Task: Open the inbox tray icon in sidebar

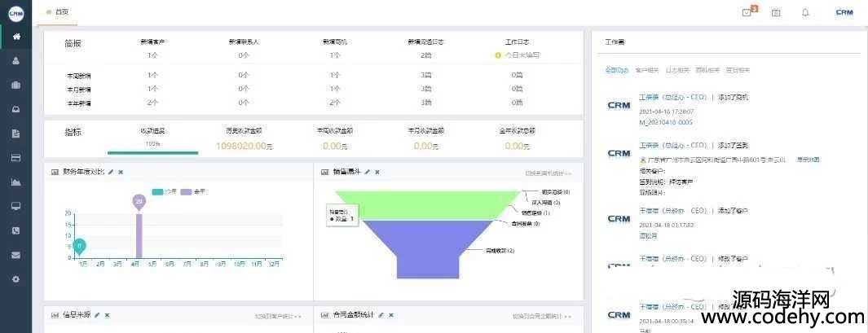Action: pyautogui.click(x=16, y=109)
